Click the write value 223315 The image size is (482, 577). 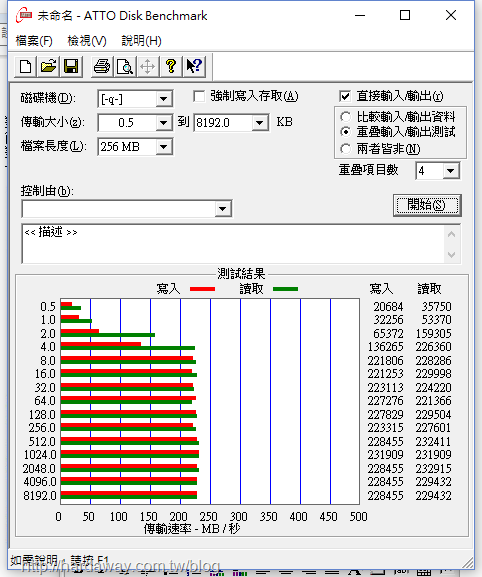pyautogui.click(x=385, y=428)
